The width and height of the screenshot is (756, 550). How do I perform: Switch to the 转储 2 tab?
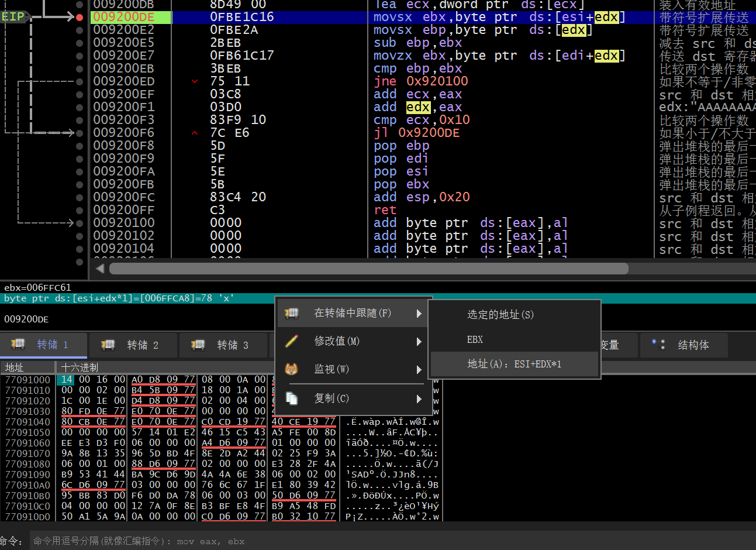click(133, 345)
